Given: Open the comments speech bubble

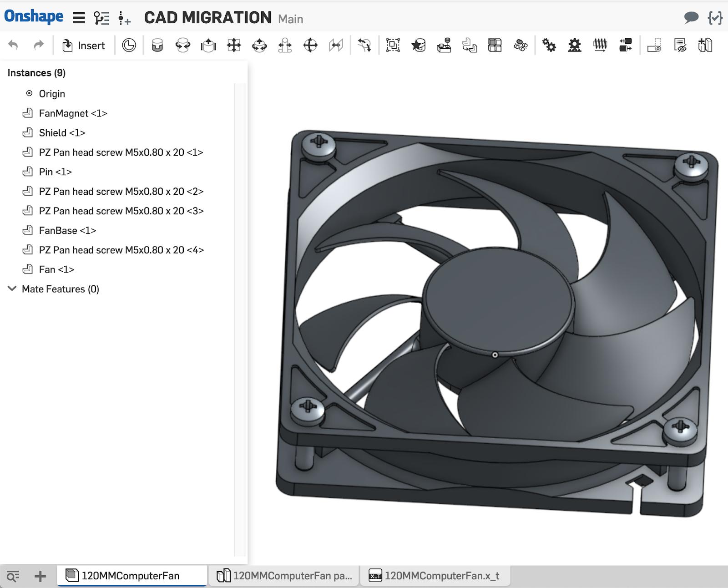Looking at the screenshot, I should point(691,18).
